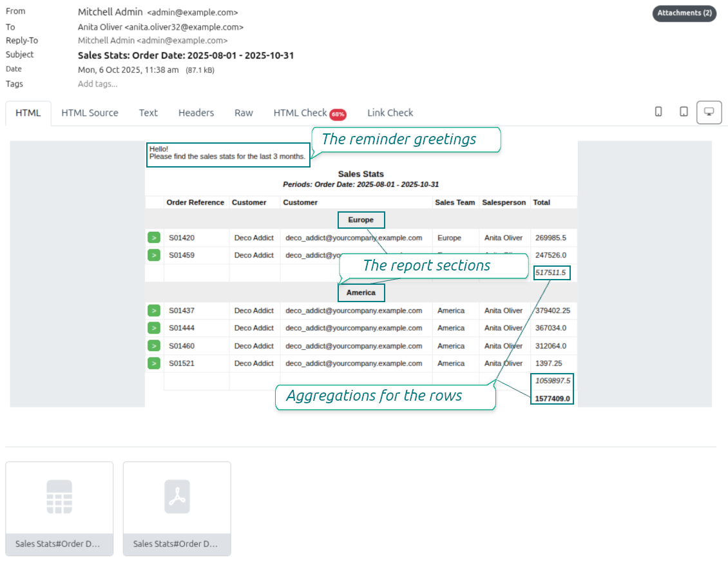Select the HTML tab
Image resolution: width=728 pixels, height=576 pixels.
point(28,113)
